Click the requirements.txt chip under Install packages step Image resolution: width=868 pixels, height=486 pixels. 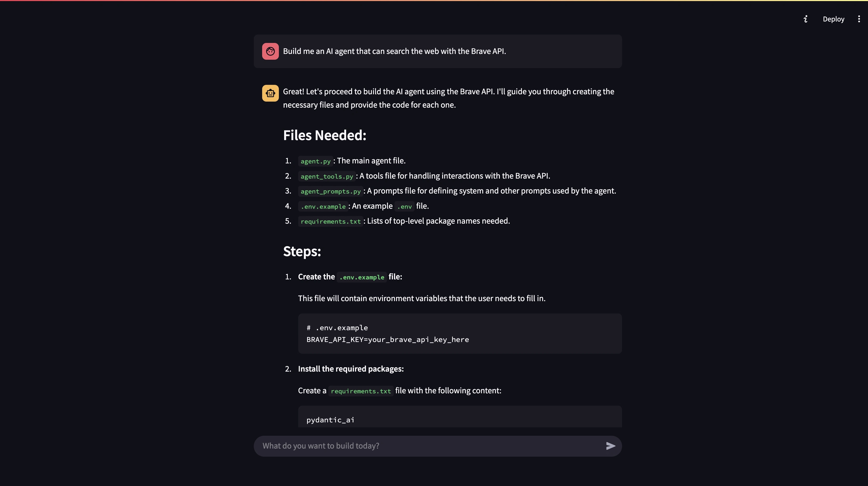click(x=360, y=391)
